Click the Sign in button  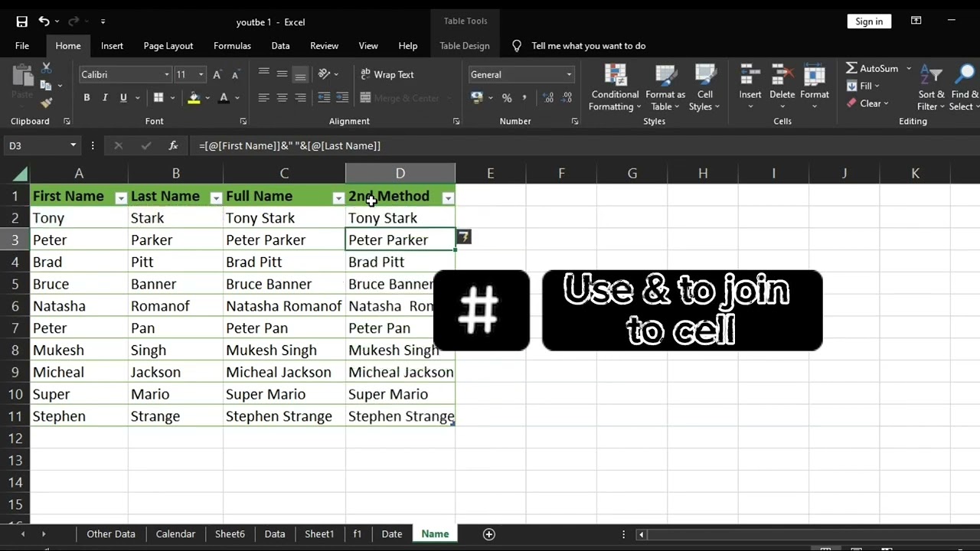869,21
